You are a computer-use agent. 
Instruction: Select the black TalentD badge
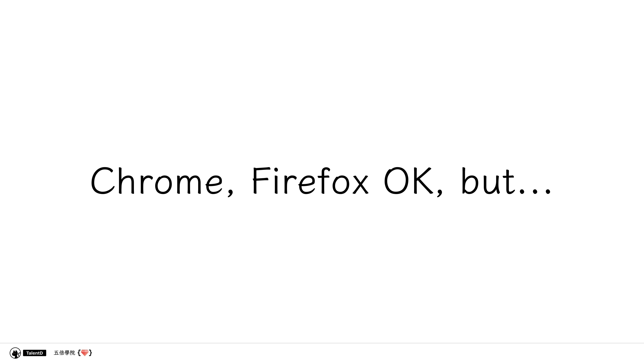coord(34,353)
